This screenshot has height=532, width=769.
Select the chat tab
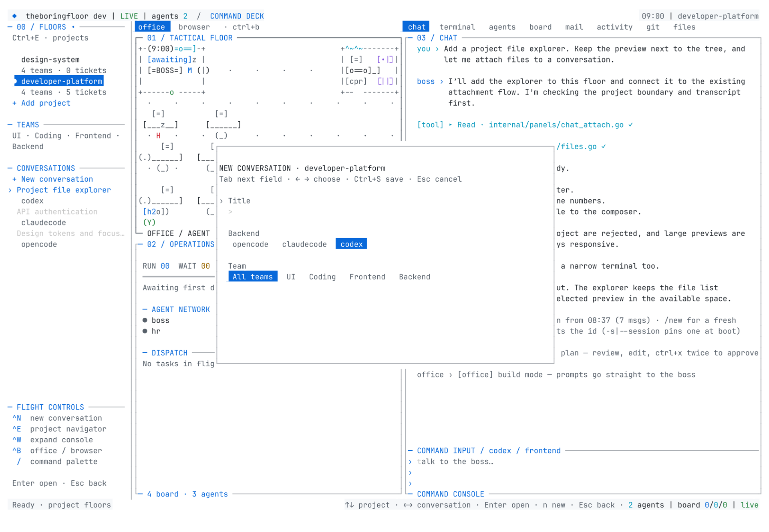(416, 27)
